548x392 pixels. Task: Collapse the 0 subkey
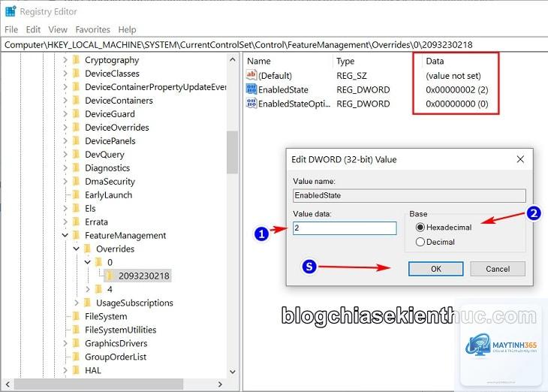pos(88,262)
